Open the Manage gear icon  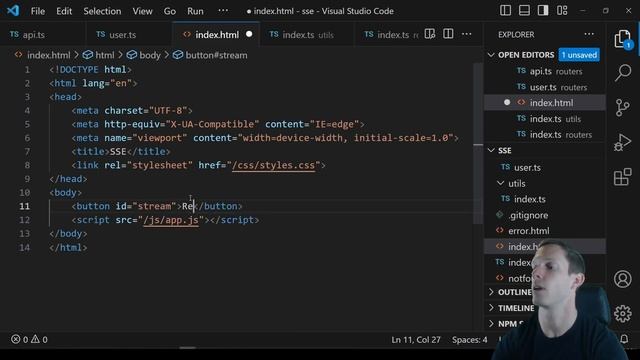622,313
